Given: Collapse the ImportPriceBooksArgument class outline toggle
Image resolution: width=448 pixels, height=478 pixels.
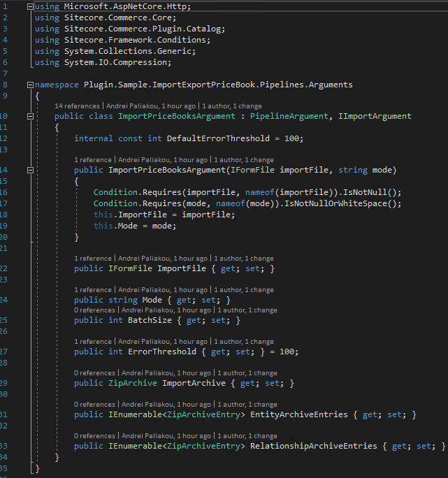Looking at the screenshot, I should [30, 116].
